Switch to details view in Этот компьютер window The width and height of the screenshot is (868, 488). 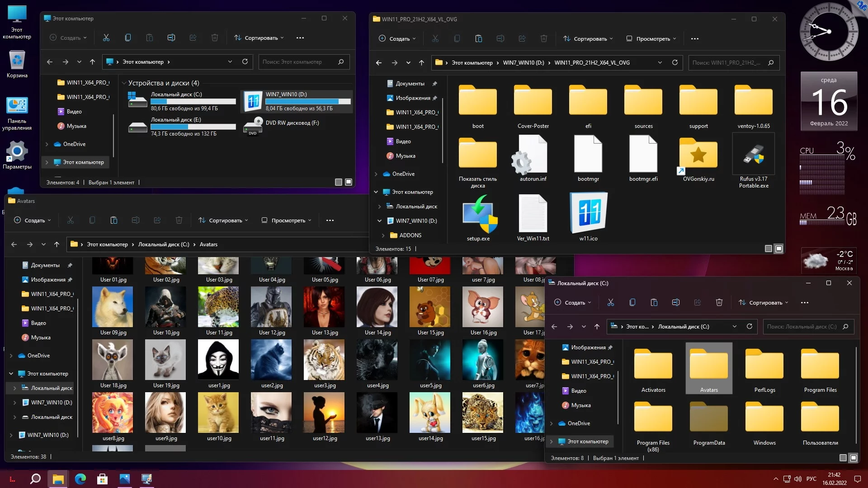click(x=338, y=182)
